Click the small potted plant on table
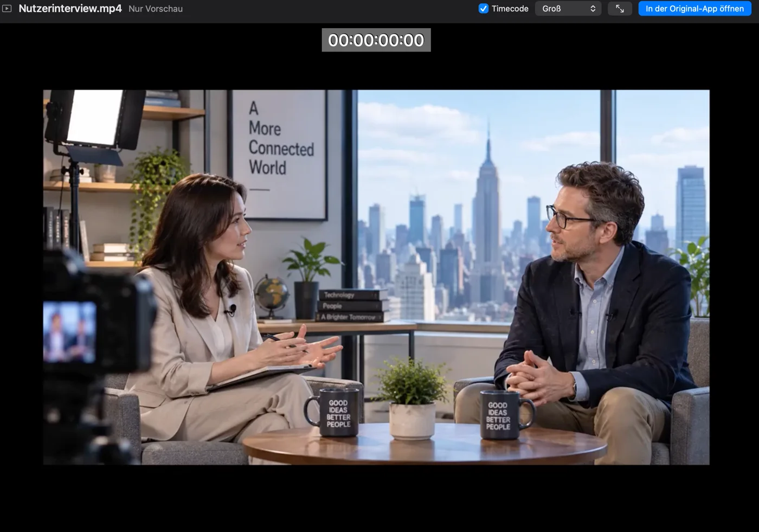The image size is (759, 532). click(x=412, y=399)
